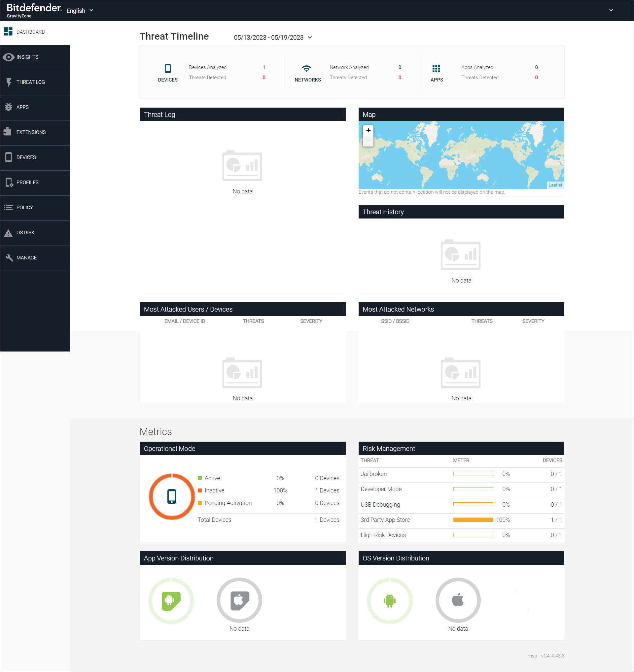Select the Profiles sidebar icon

pyautogui.click(x=9, y=182)
